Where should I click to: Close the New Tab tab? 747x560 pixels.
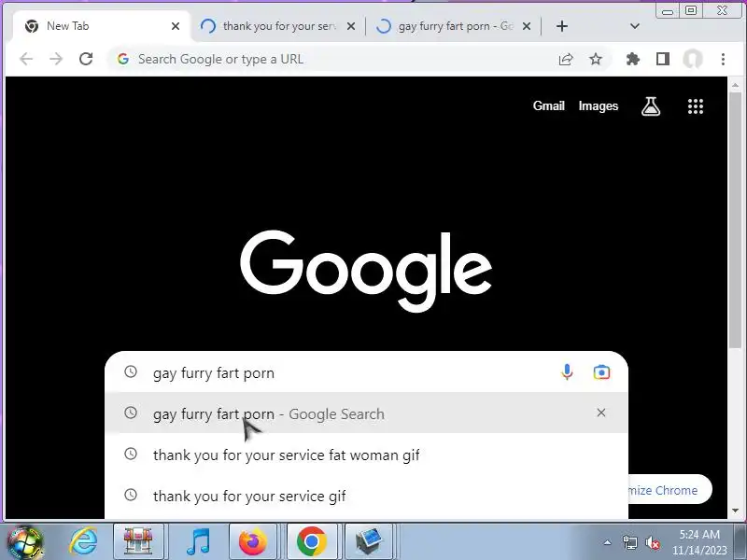click(176, 26)
